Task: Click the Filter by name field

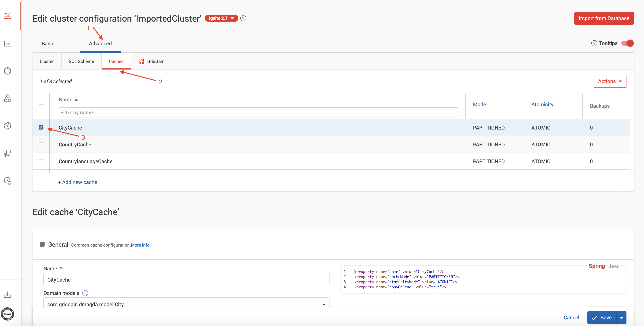Action: [x=258, y=113]
